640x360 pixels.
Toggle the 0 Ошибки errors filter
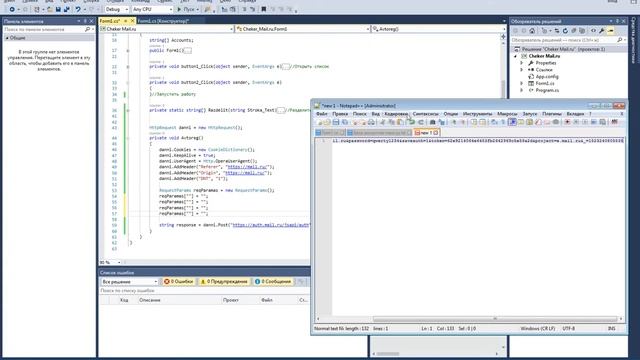pos(178,282)
